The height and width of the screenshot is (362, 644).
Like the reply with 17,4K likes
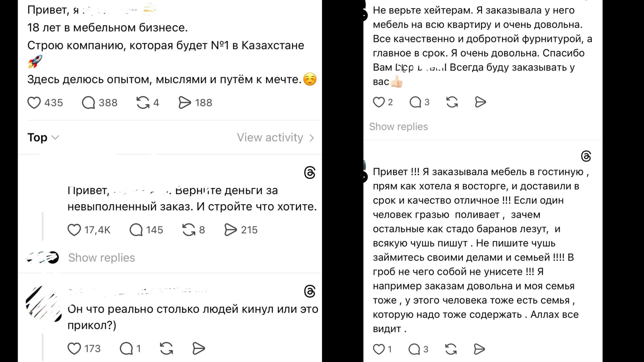pos(74,230)
